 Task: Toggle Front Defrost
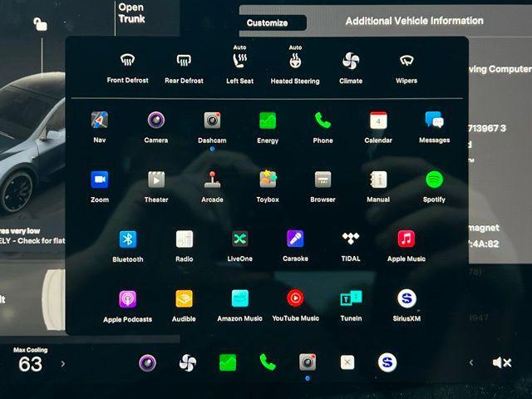127,61
